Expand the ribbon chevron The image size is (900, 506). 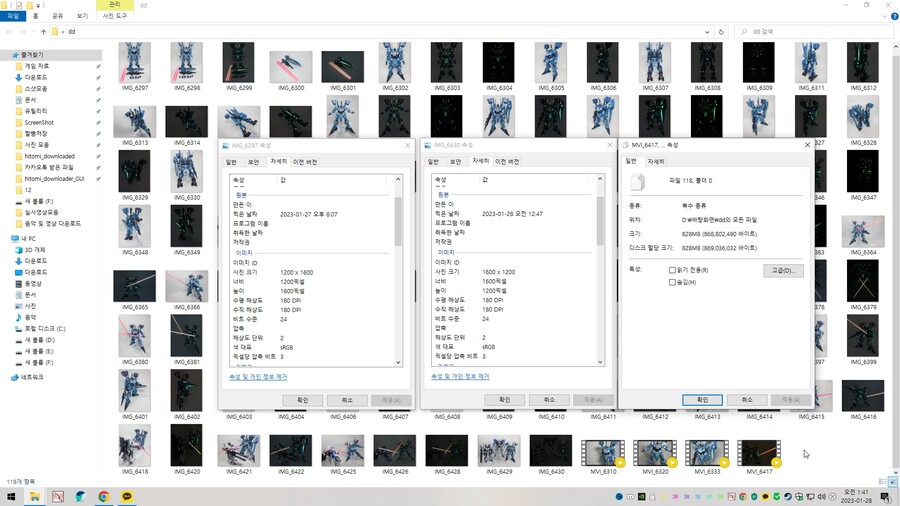coord(885,17)
